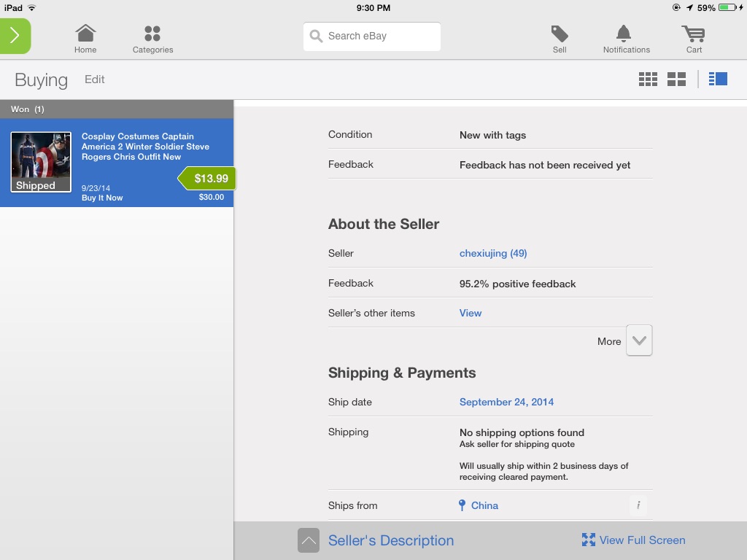747x560 pixels.
Task: Select the Won (1) section header
Action: [x=117, y=109]
